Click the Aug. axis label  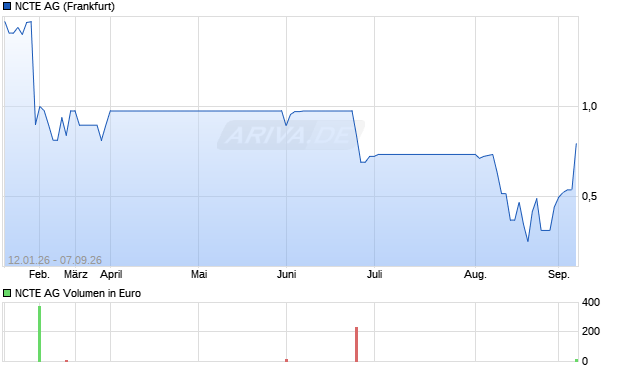coord(475,274)
